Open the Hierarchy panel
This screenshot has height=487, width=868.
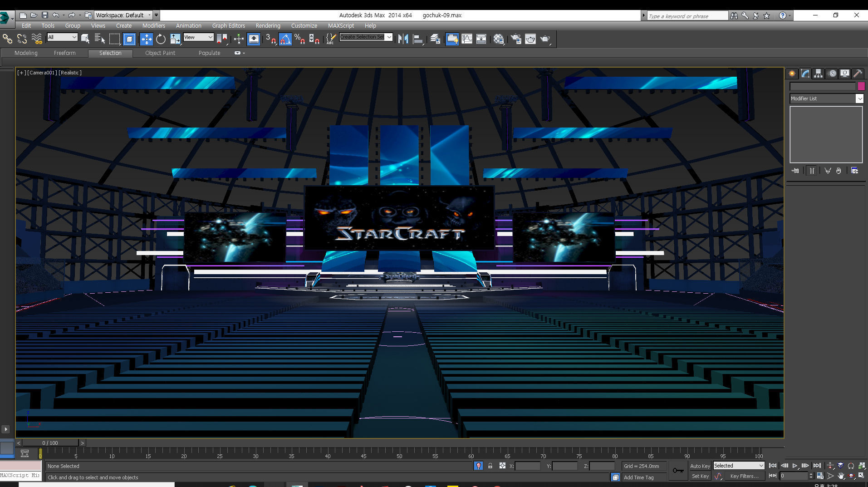coord(818,74)
